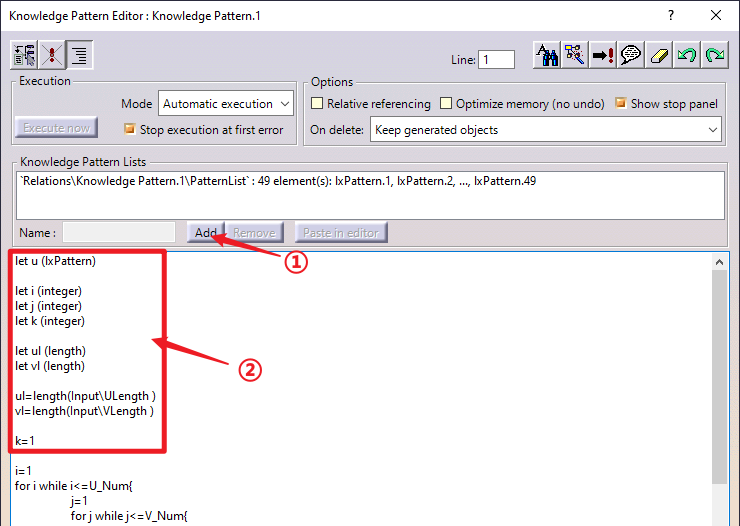Screen dimensions: 740x526
Task: Click the editor vertical scrollbar thumb
Action: click(719, 376)
